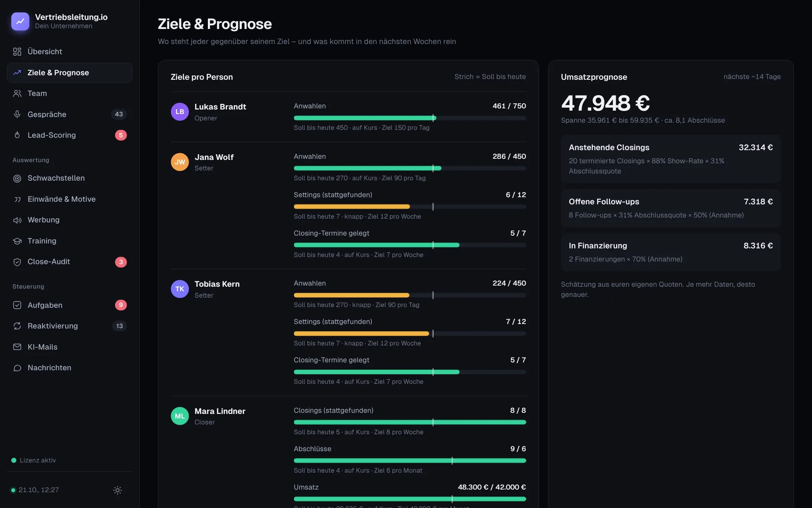Click the Nachrichten chat bubble icon
This screenshot has height=508, width=812.
(x=17, y=368)
